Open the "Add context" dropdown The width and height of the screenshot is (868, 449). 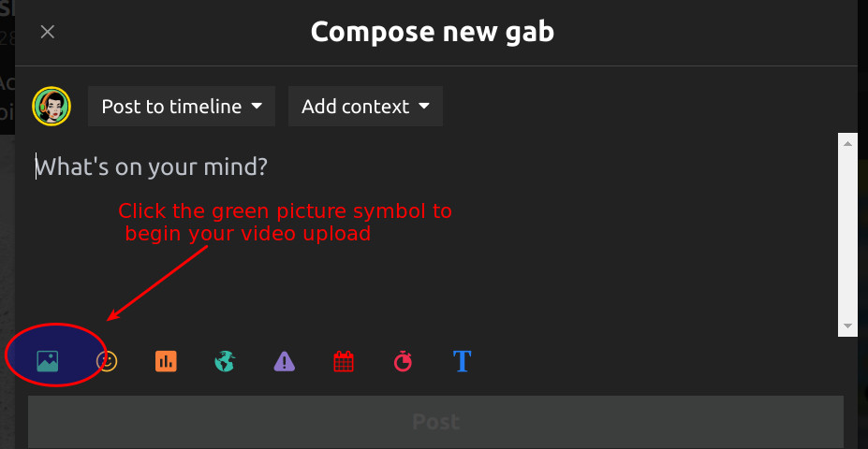(365, 107)
